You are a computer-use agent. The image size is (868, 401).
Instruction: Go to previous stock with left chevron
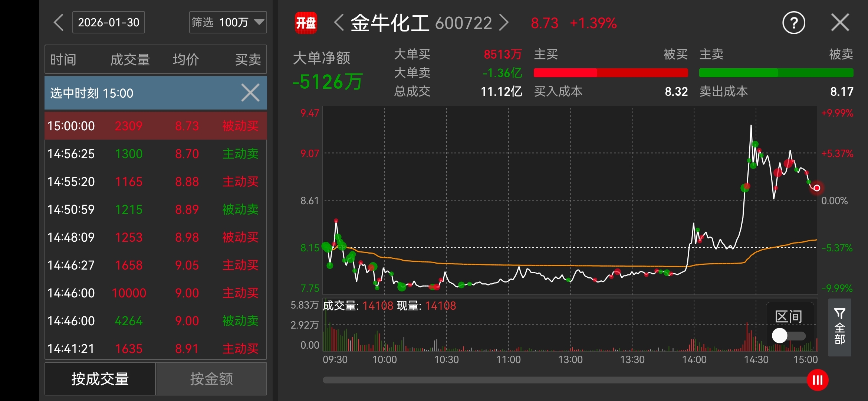pos(339,23)
